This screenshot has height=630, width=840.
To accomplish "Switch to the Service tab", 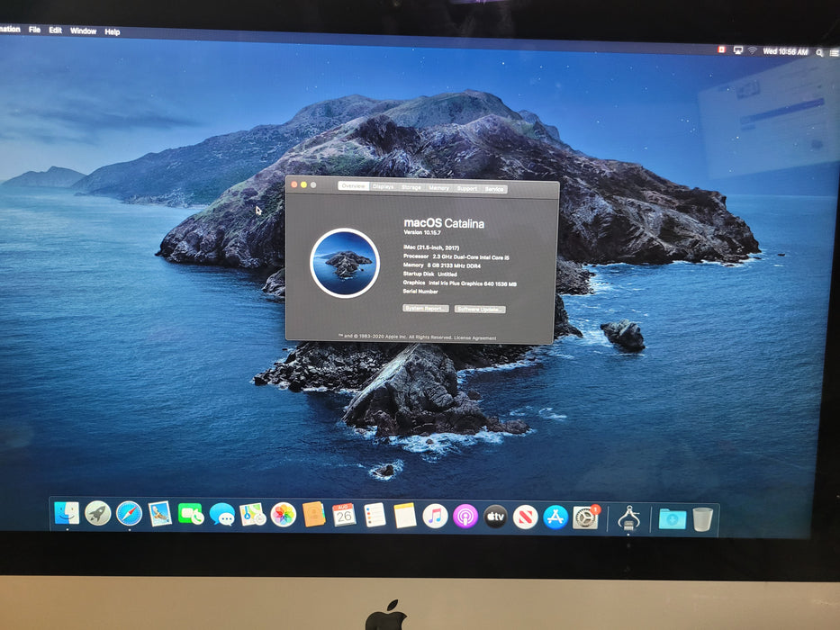I will [494, 189].
